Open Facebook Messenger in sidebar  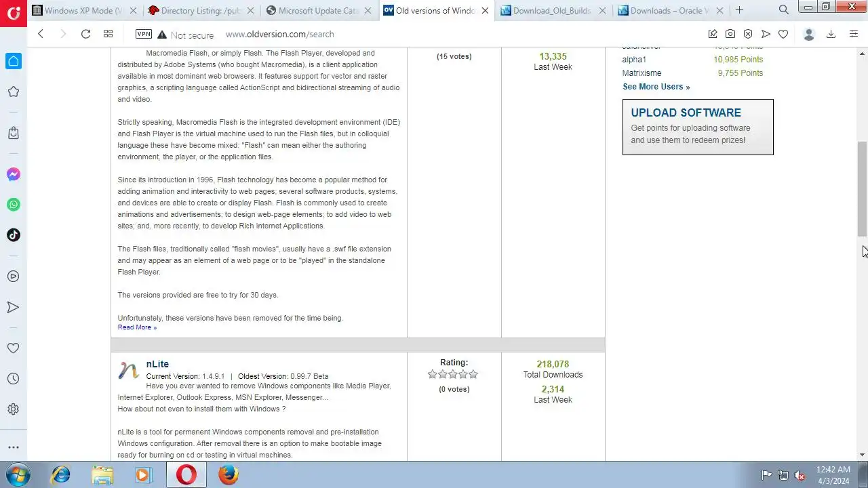(13, 174)
